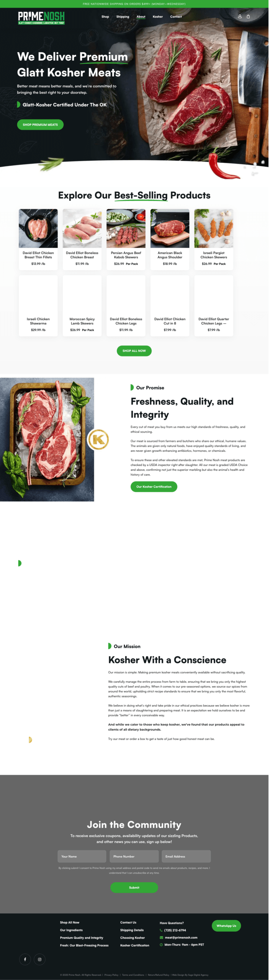
Task: Open the Shop menu item
Action: click(x=105, y=16)
